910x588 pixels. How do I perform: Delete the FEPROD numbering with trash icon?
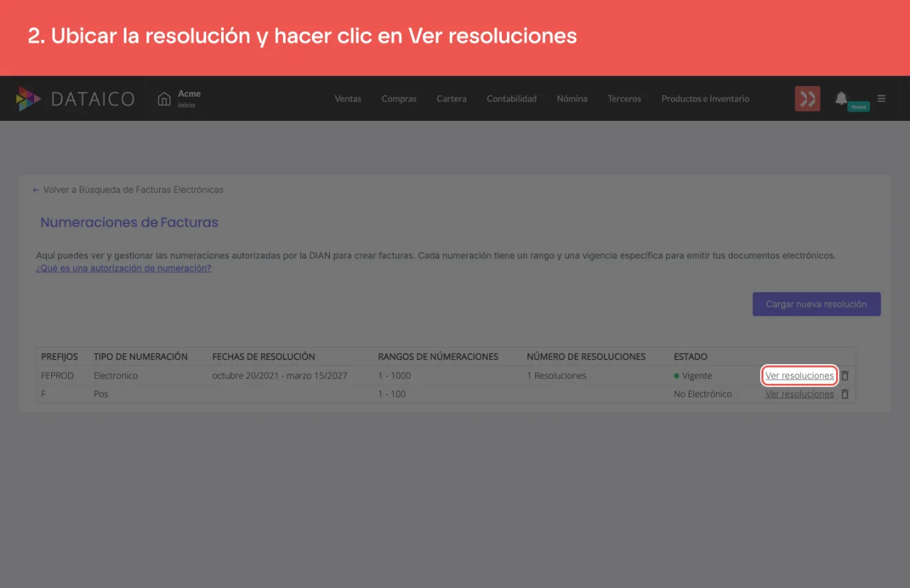click(x=845, y=375)
